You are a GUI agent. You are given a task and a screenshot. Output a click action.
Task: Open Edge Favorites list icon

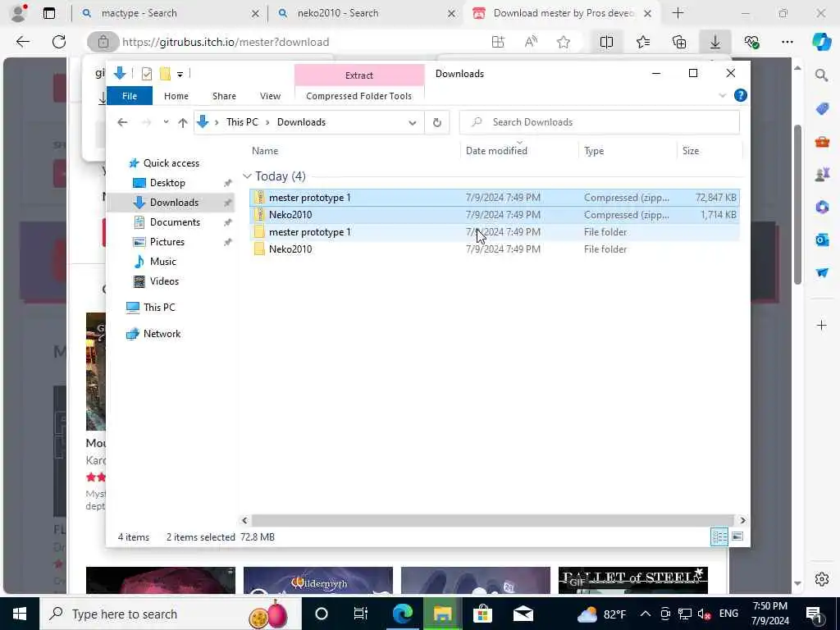[643, 42]
